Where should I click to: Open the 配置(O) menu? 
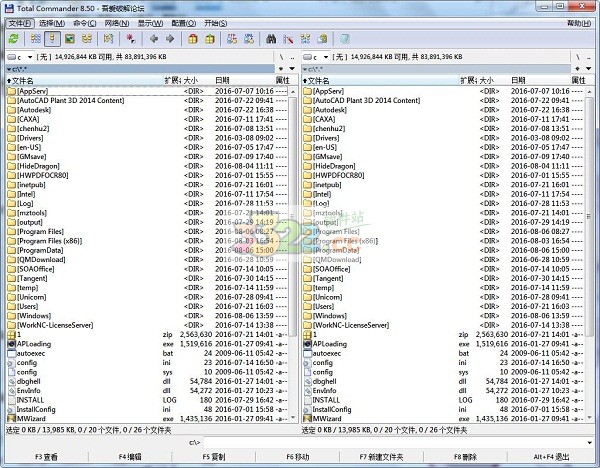click(183, 23)
